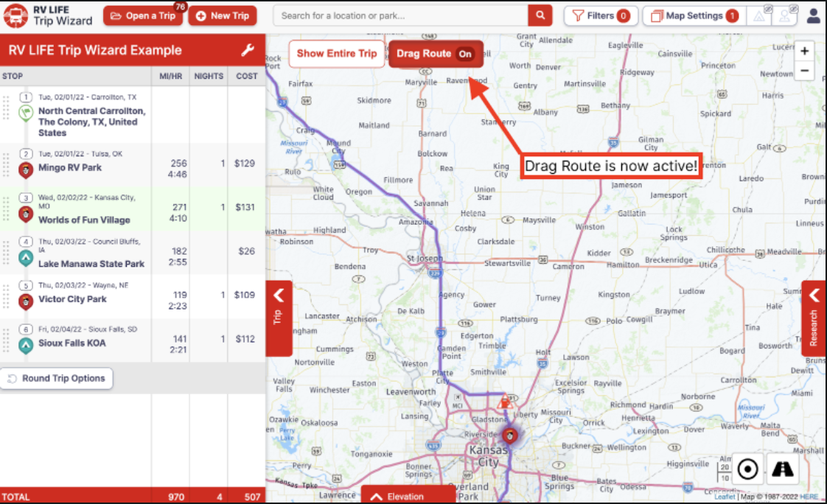This screenshot has width=827, height=504.
Task: Click the Lake Manawa State Park teal icon
Action: (26, 258)
